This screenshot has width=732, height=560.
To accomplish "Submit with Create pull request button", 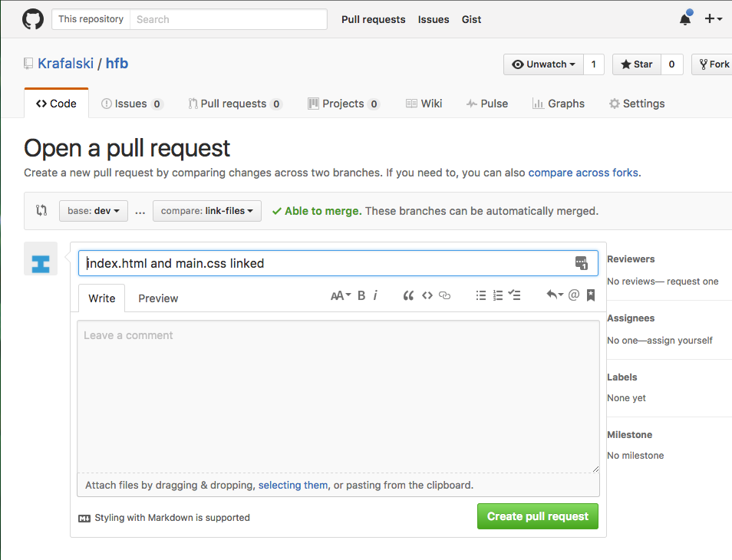I will coord(538,516).
